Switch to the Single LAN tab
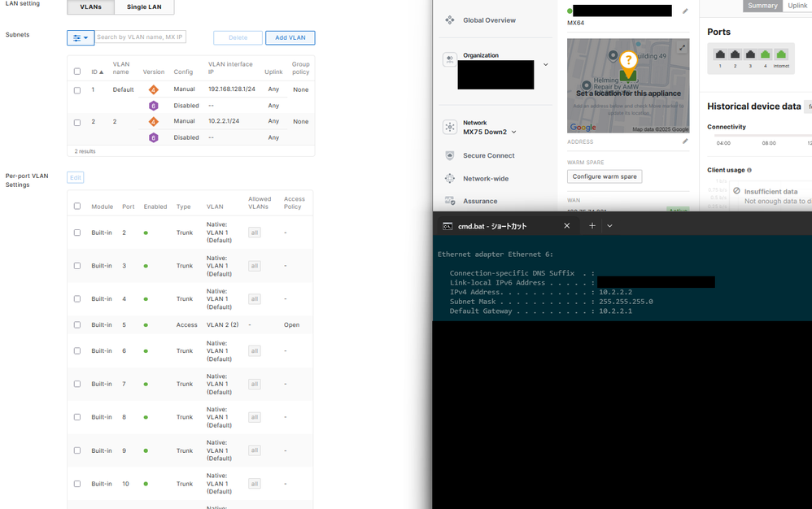Image resolution: width=812 pixels, height=509 pixels. pos(144,7)
